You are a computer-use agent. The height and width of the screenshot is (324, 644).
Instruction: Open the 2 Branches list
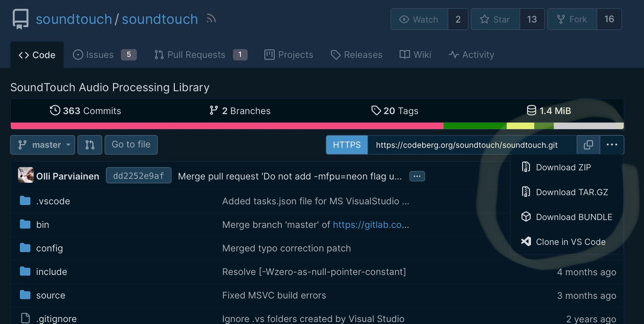pos(240,111)
